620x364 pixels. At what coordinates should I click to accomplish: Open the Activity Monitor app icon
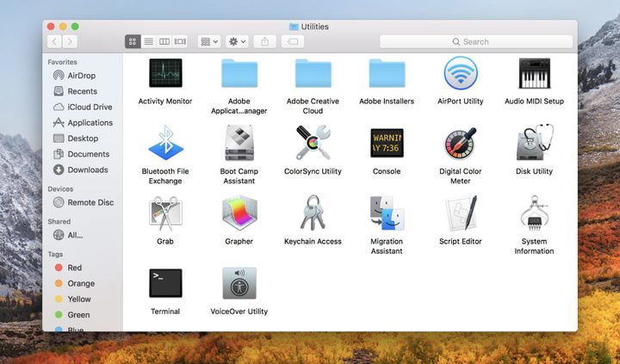(165, 73)
